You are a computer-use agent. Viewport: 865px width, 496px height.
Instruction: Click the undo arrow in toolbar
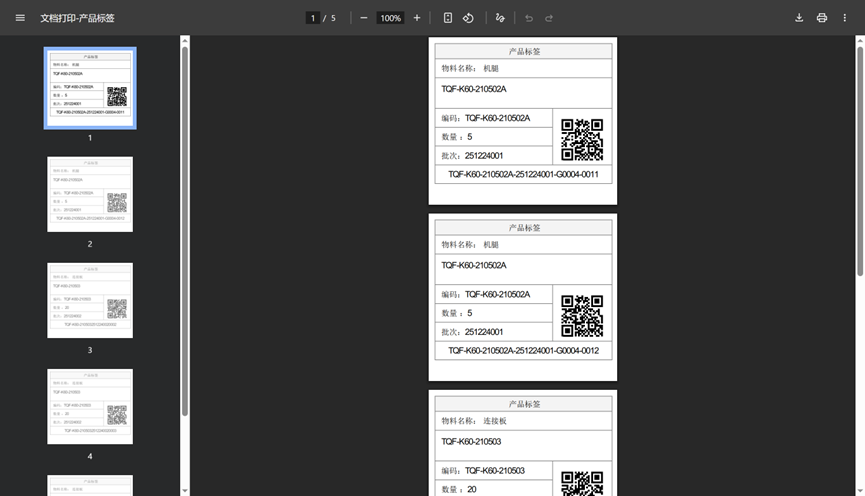pyautogui.click(x=529, y=18)
